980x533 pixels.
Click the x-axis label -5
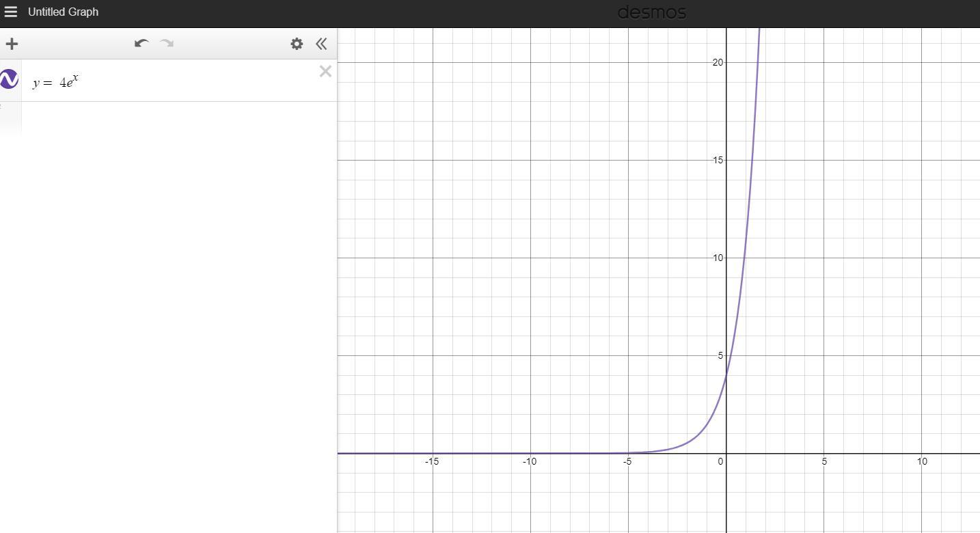[x=627, y=461]
